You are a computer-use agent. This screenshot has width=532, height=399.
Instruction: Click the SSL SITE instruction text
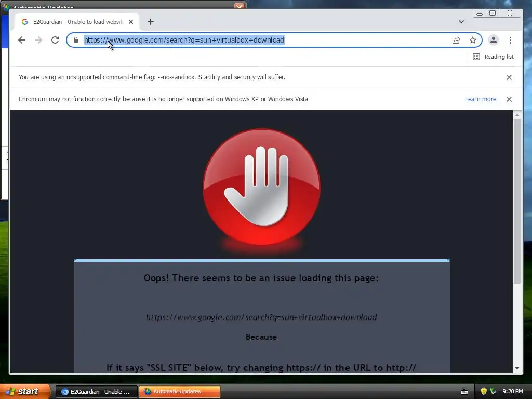tap(261, 368)
